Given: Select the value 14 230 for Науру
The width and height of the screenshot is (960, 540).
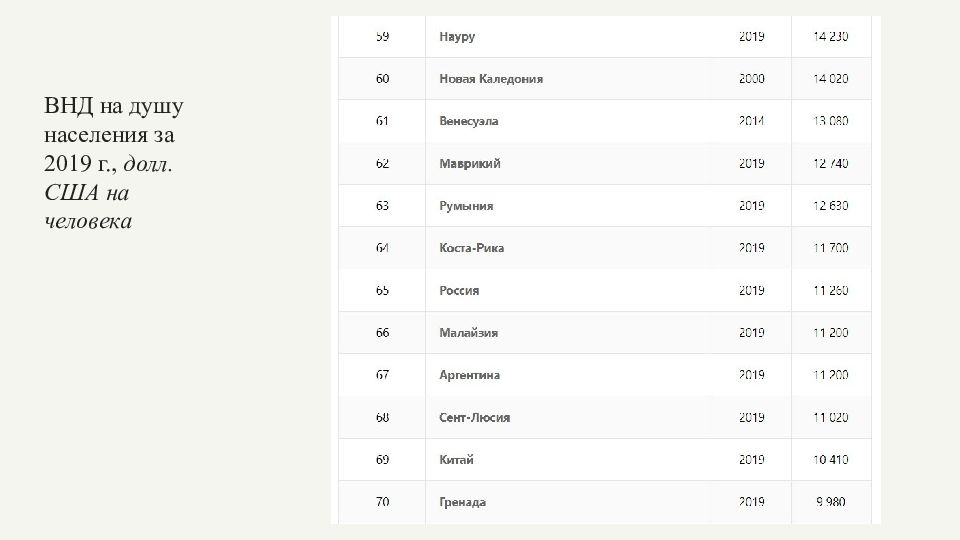Looking at the screenshot, I should pos(831,37).
